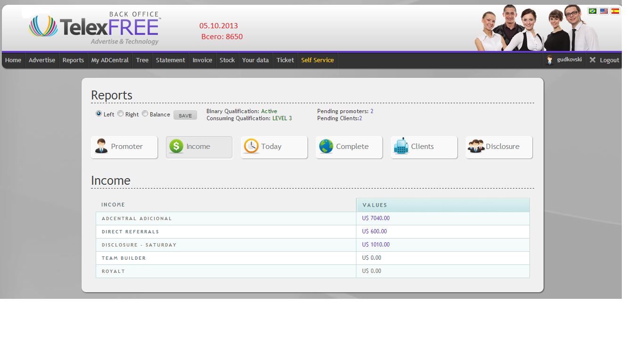Click the U$ 1010.00 value
The image size is (644, 362).
(x=376, y=245)
